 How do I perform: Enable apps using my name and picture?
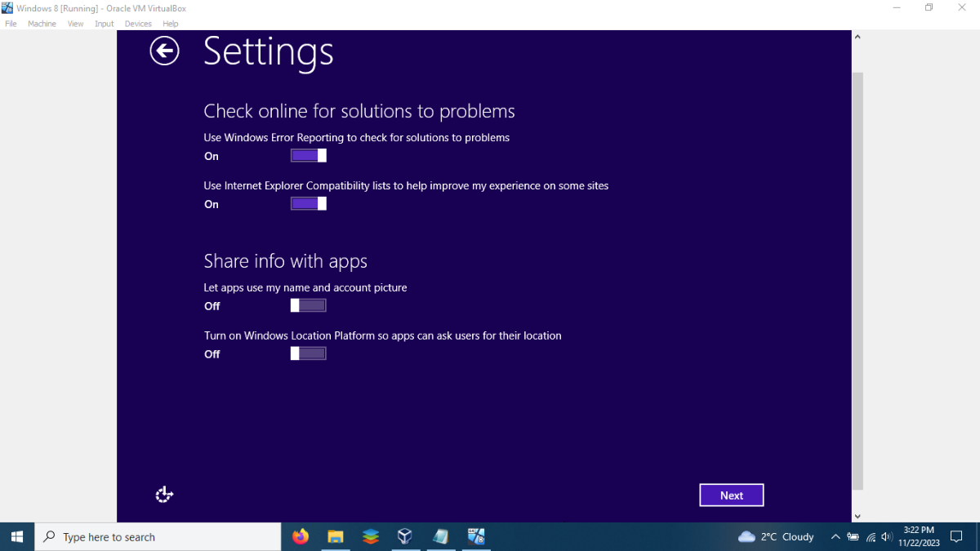click(x=309, y=306)
